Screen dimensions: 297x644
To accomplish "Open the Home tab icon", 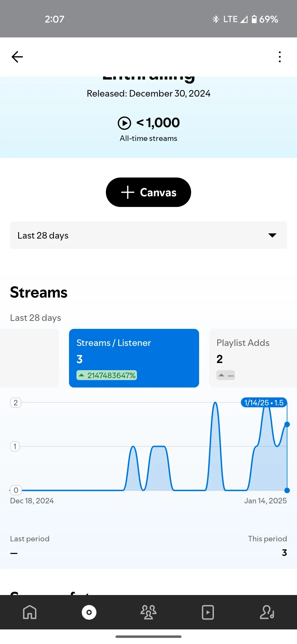I will point(30,612).
